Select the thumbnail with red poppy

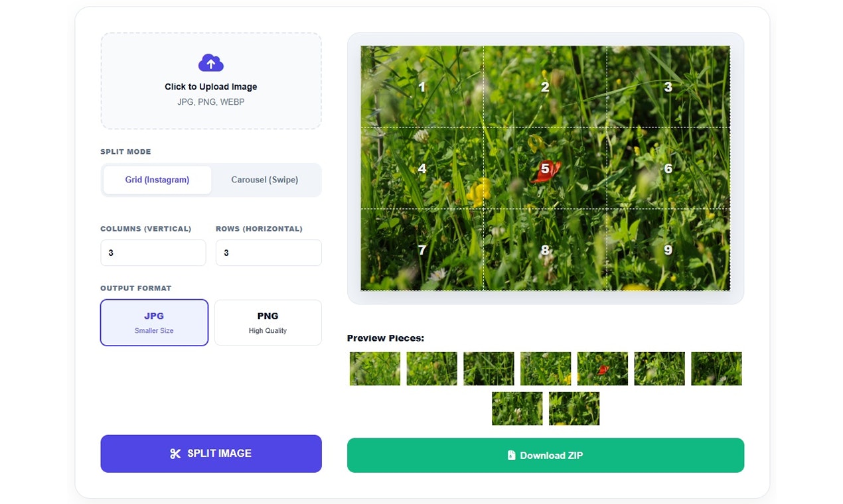point(602,368)
